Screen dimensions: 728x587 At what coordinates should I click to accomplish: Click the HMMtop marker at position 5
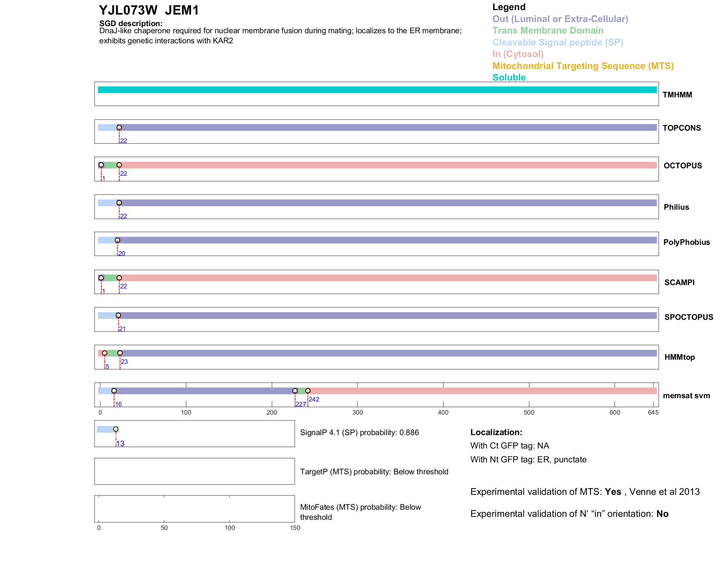point(105,353)
